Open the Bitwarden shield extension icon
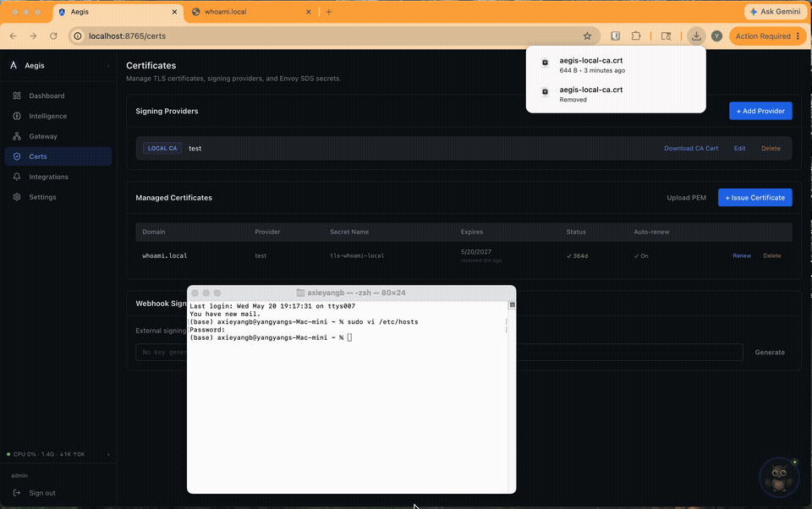This screenshot has width=812, height=509. (615, 36)
